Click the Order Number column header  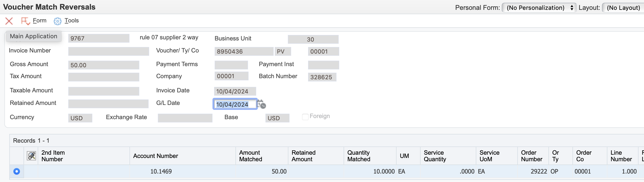[x=531, y=156]
